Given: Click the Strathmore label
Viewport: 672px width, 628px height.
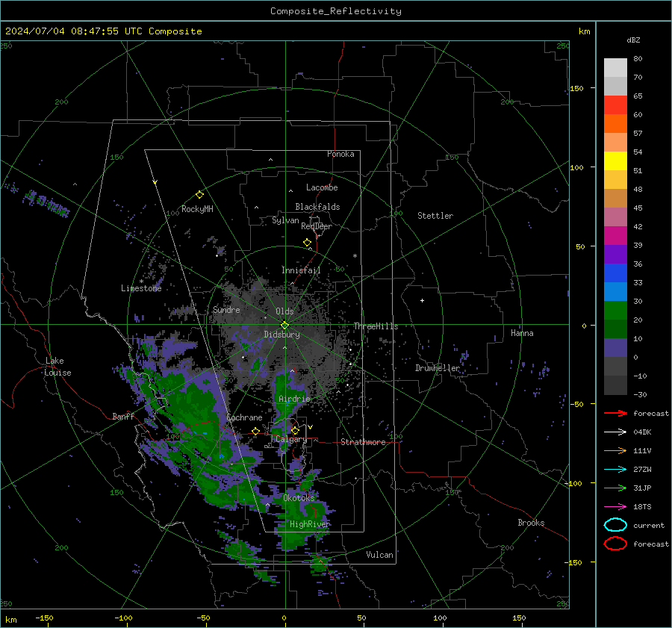Looking at the screenshot, I should (x=363, y=442).
